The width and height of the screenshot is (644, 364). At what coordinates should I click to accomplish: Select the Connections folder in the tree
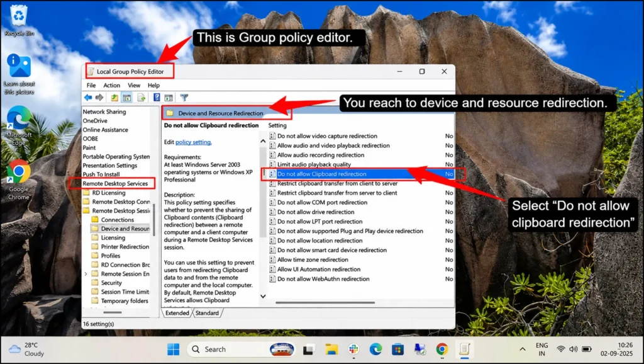[117, 220]
